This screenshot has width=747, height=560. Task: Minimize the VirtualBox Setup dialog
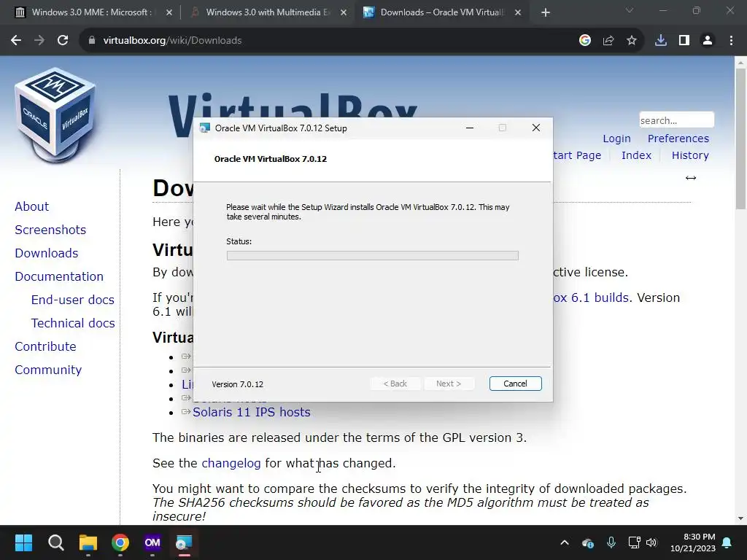tap(470, 128)
